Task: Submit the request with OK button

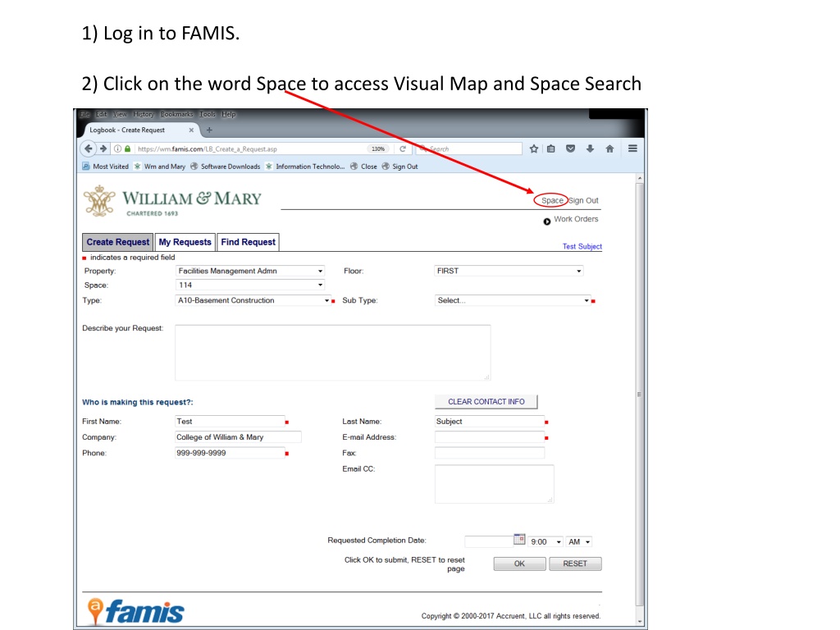Action: click(519, 564)
